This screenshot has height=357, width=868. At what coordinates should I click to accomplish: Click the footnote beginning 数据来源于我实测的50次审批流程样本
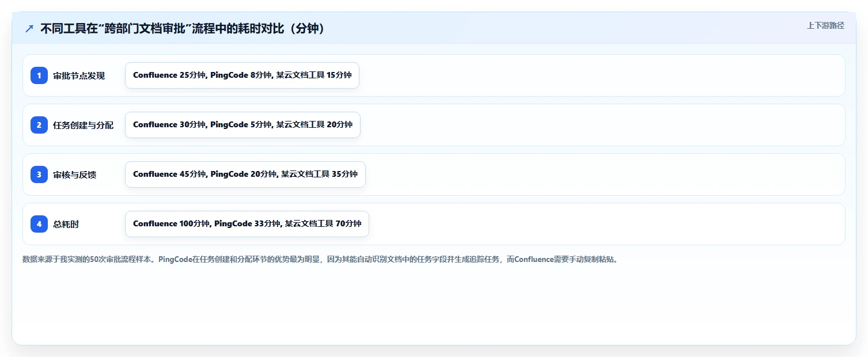tap(321, 259)
